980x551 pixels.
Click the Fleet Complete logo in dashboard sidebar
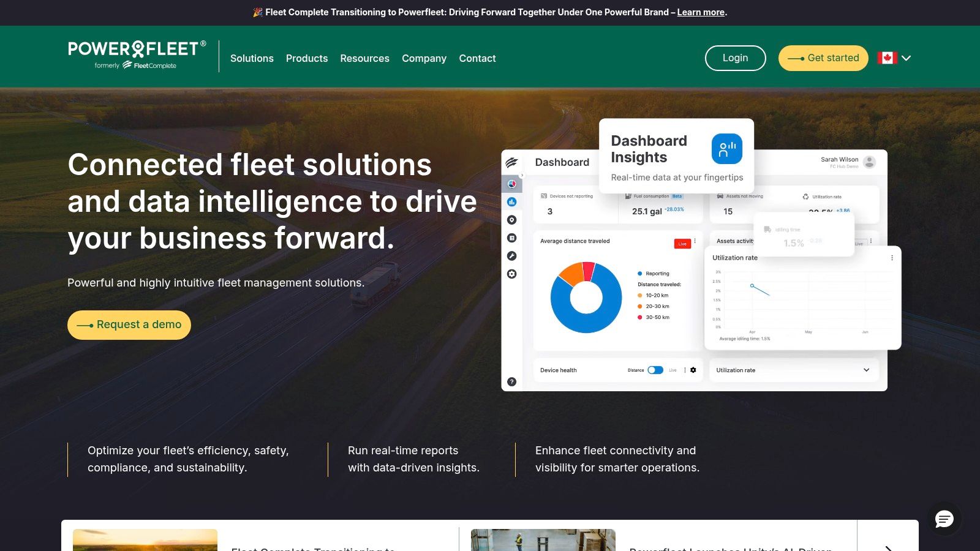pyautogui.click(x=512, y=162)
